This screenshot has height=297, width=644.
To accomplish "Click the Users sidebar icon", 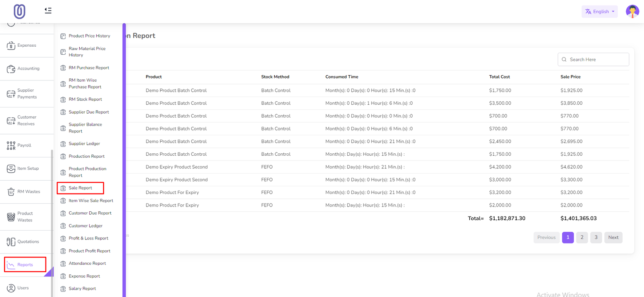I will tap(11, 288).
